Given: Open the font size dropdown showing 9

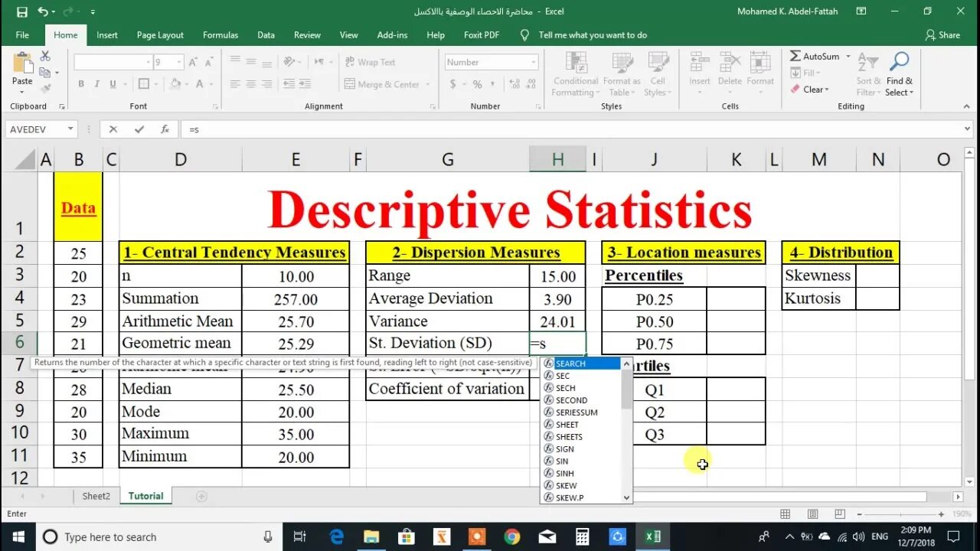Looking at the screenshot, I should (x=181, y=62).
